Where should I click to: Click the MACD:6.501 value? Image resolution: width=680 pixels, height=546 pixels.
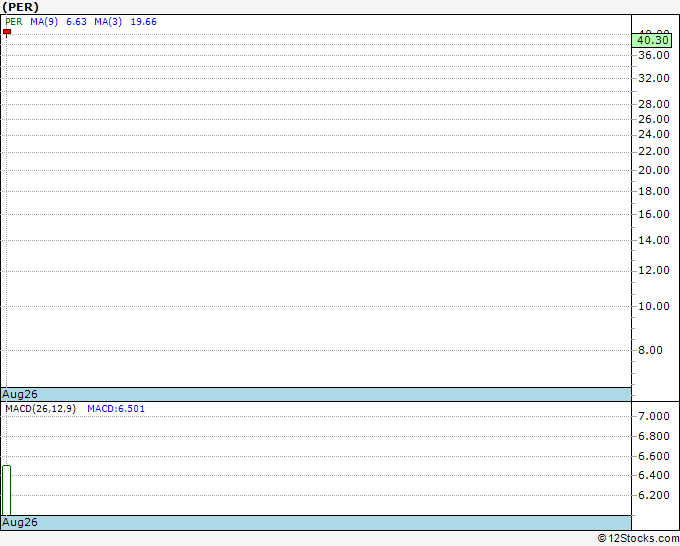(x=116, y=409)
